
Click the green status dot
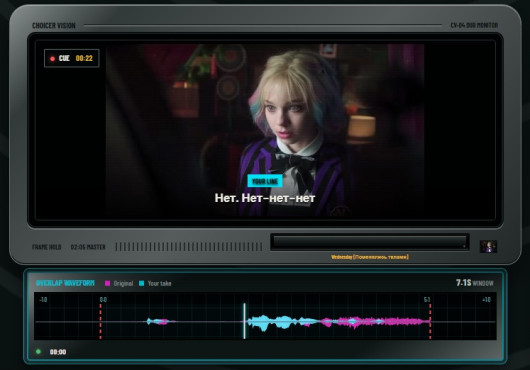(x=38, y=352)
